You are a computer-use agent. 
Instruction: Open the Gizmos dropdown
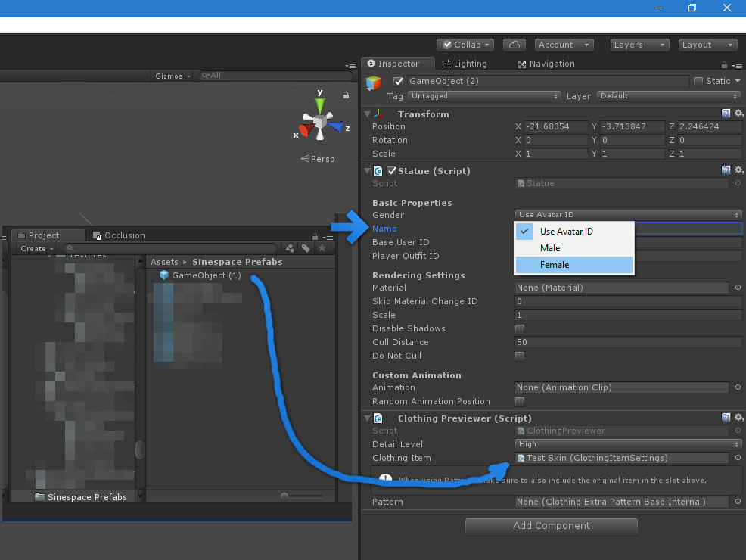tap(173, 76)
